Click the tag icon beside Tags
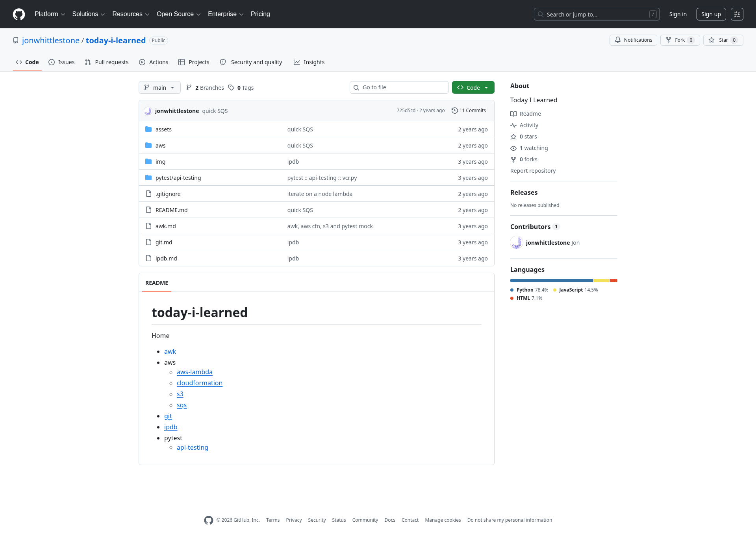Image resolution: width=756 pixels, height=541 pixels. tap(231, 87)
